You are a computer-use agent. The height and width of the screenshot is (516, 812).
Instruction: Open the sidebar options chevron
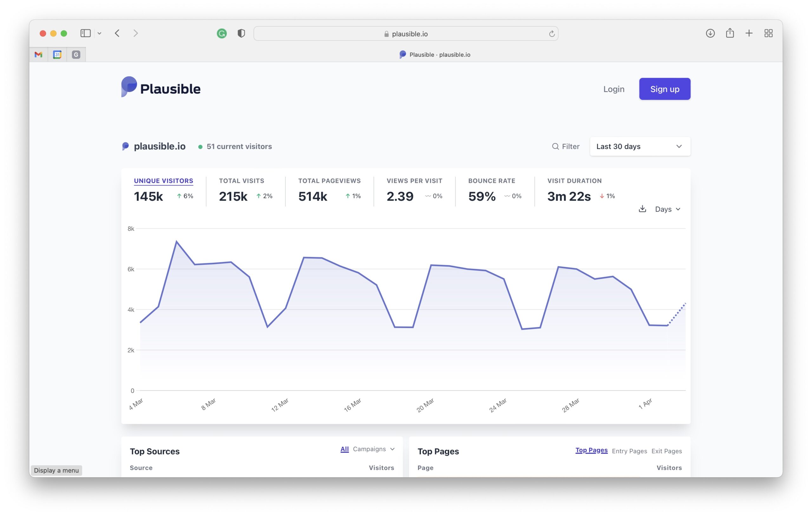tap(100, 33)
